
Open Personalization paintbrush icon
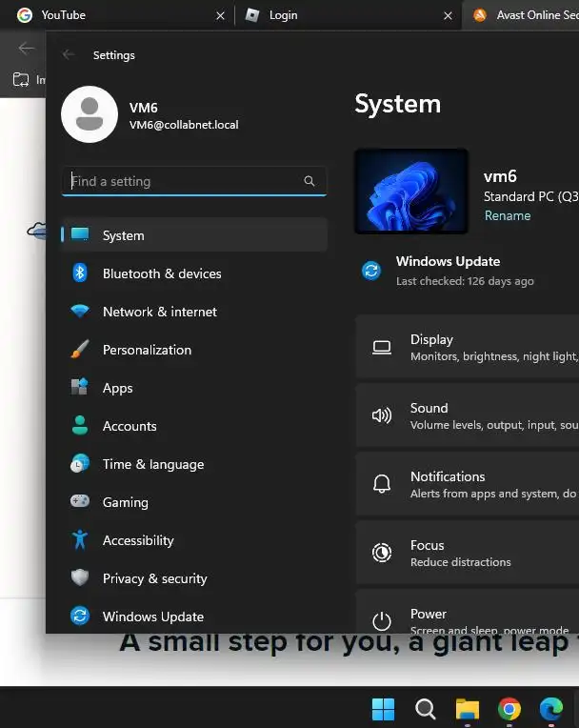tap(80, 349)
